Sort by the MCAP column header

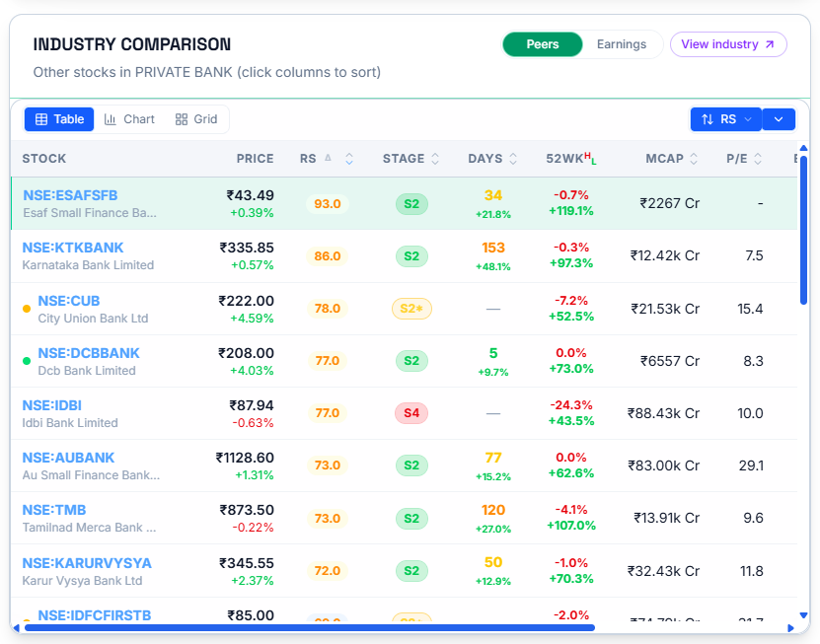point(671,159)
